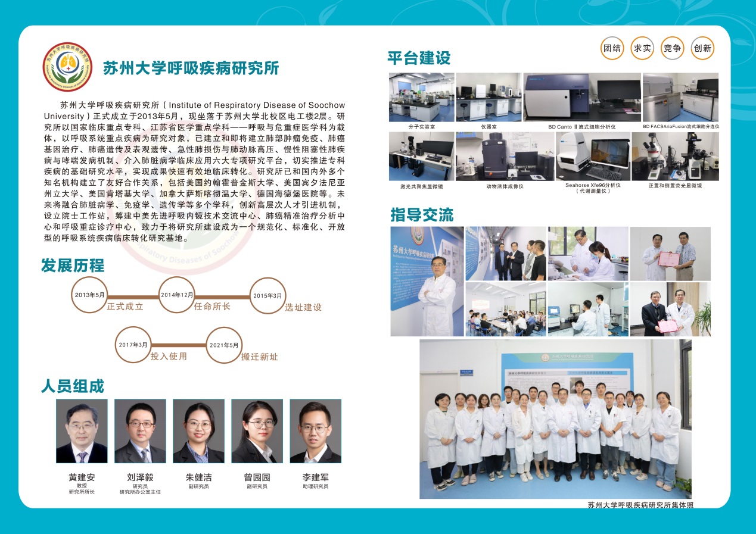Click the 2017年3月 timeline circle
The width and height of the screenshot is (756, 534).
click(x=133, y=345)
